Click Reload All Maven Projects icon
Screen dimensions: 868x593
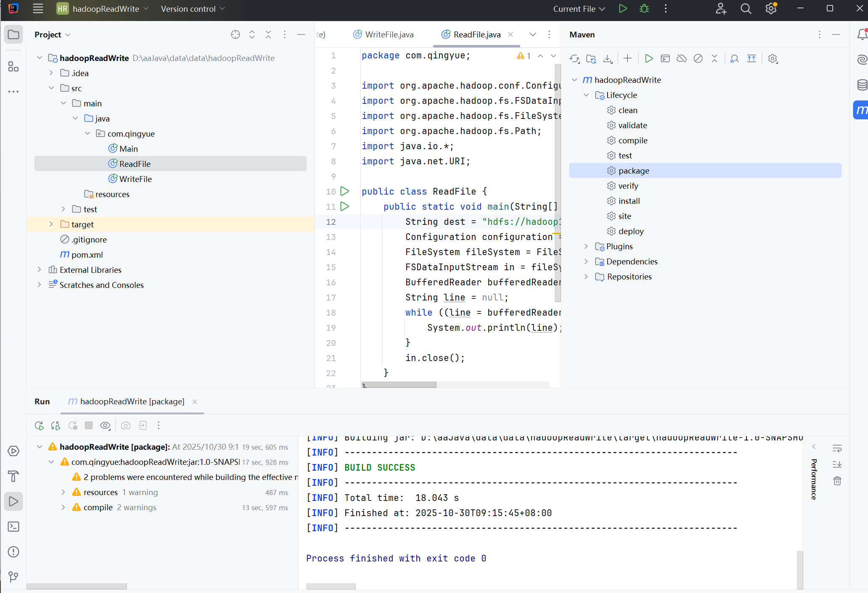coord(574,59)
